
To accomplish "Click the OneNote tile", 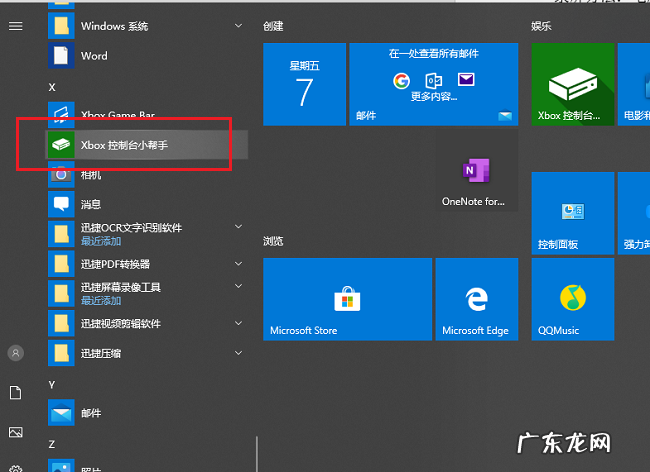I will (475, 173).
